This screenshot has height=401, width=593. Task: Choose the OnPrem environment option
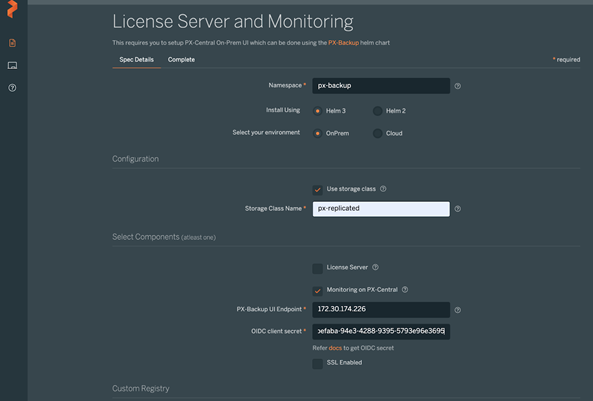point(318,133)
